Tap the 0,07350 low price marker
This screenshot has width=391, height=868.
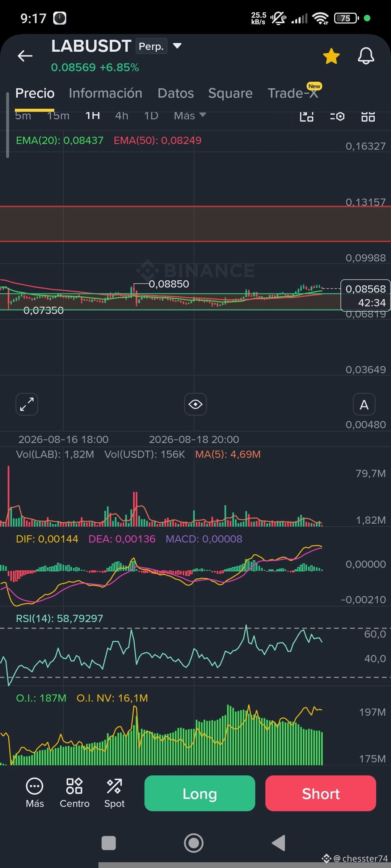click(x=43, y=310)
